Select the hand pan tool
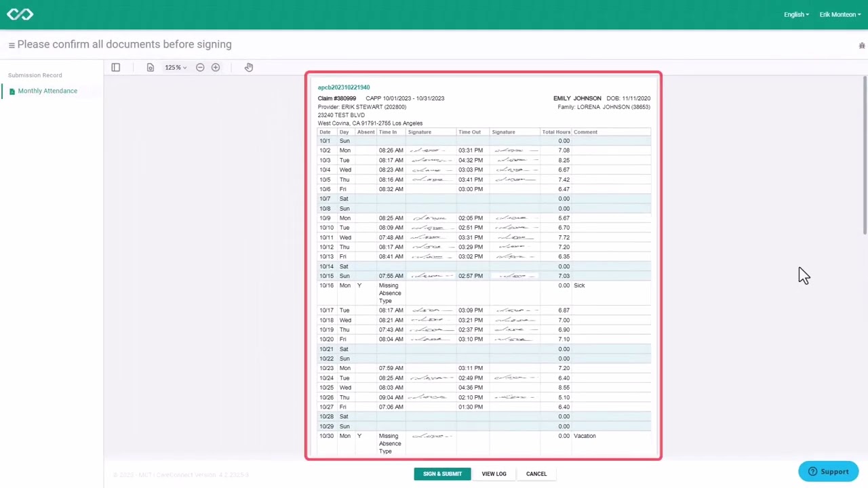Screen dimensions: 868x488 (x=249, y=67)
